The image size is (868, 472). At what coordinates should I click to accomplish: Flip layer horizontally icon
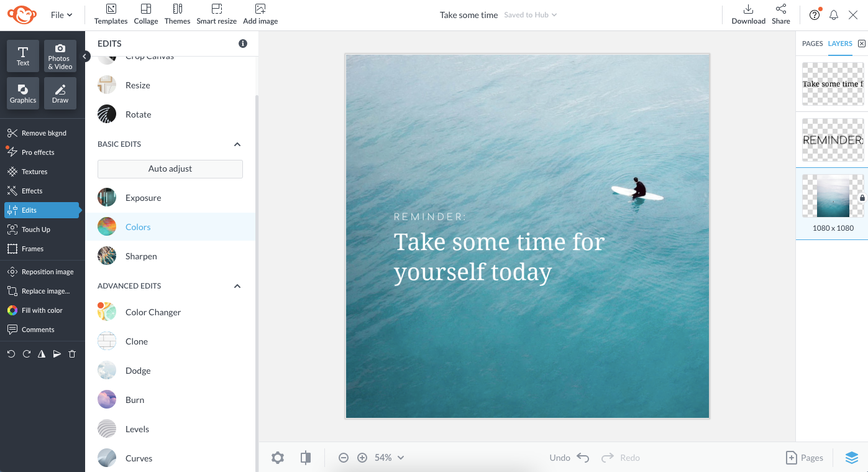pos(42,354)
